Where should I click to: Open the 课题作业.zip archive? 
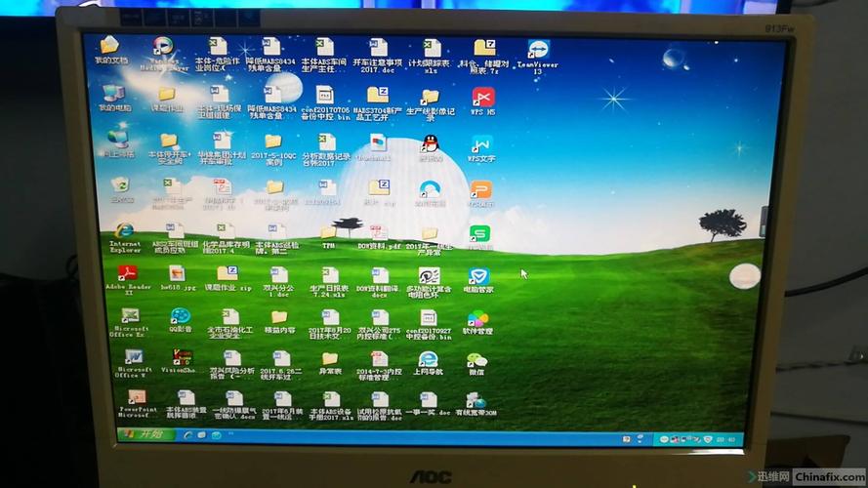coord(227,273)
